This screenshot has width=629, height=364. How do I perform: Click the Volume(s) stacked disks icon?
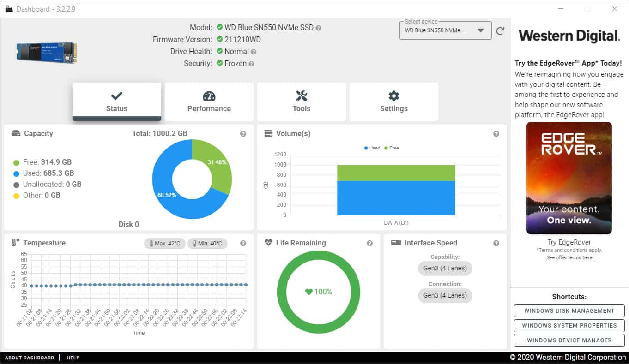pyautogui.click(x=268, y=133)
